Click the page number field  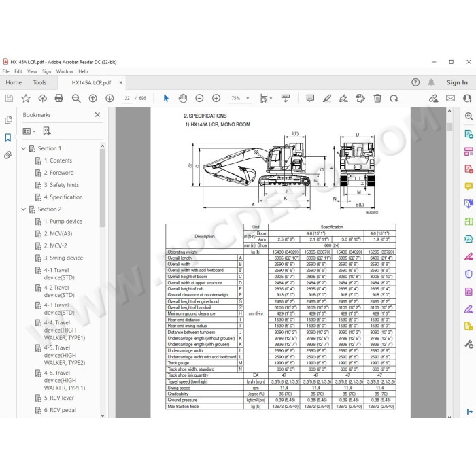[127, 98]
